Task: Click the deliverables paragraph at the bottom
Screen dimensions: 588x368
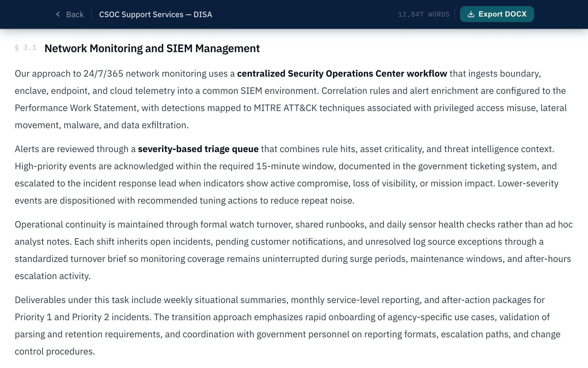Action: tap(276, 325)
